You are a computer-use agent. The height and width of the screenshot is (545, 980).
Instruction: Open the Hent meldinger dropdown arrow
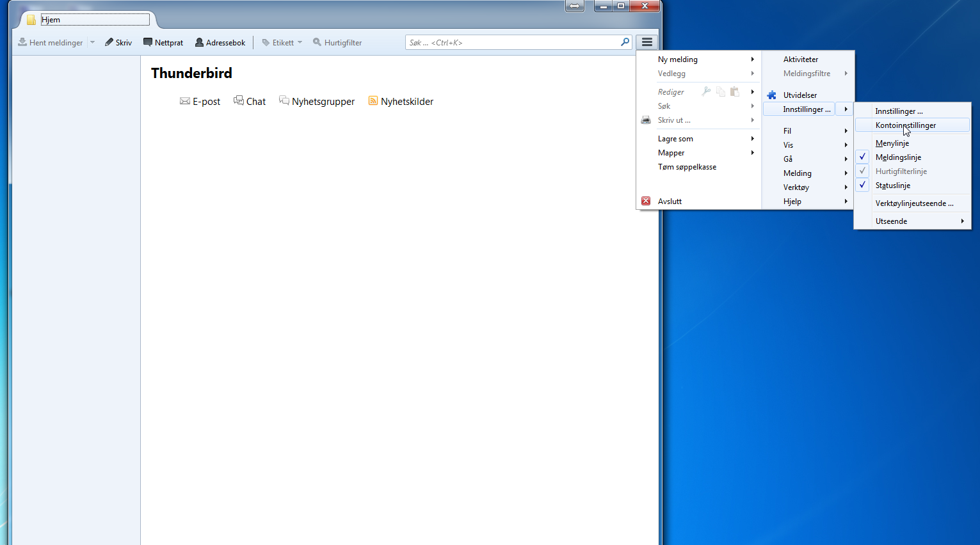pyautogui.click(x=92, y=42)
